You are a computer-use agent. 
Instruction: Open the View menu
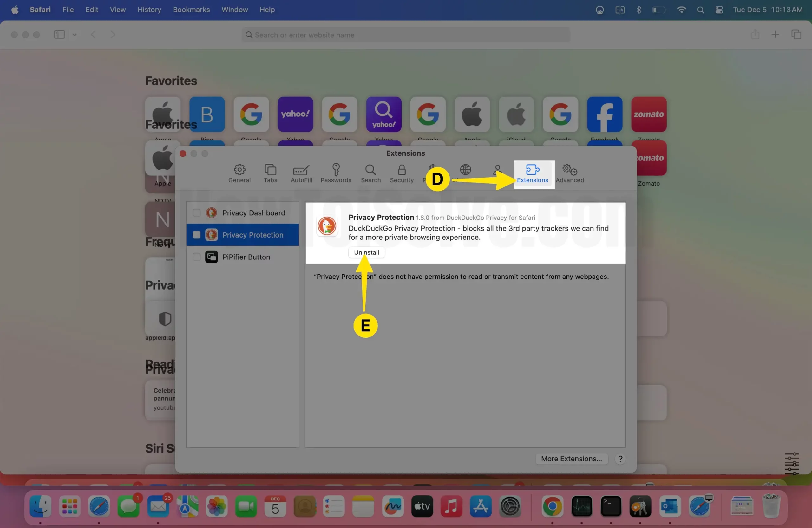[118, 10]
